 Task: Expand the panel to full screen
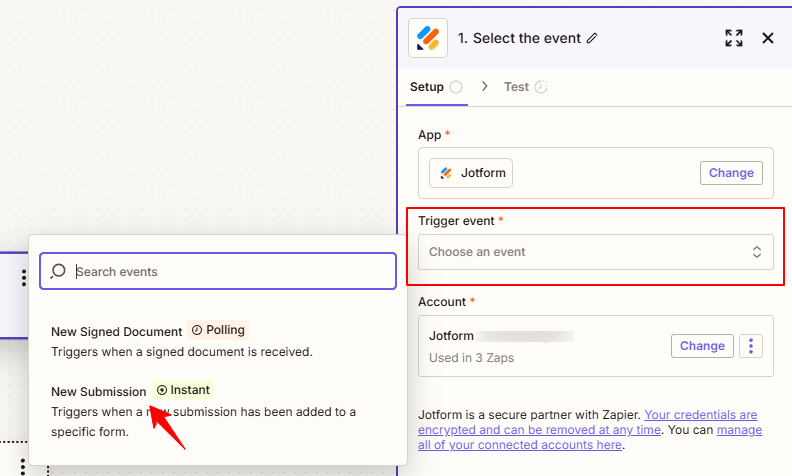pyautogui.click(x=733, y=38)
